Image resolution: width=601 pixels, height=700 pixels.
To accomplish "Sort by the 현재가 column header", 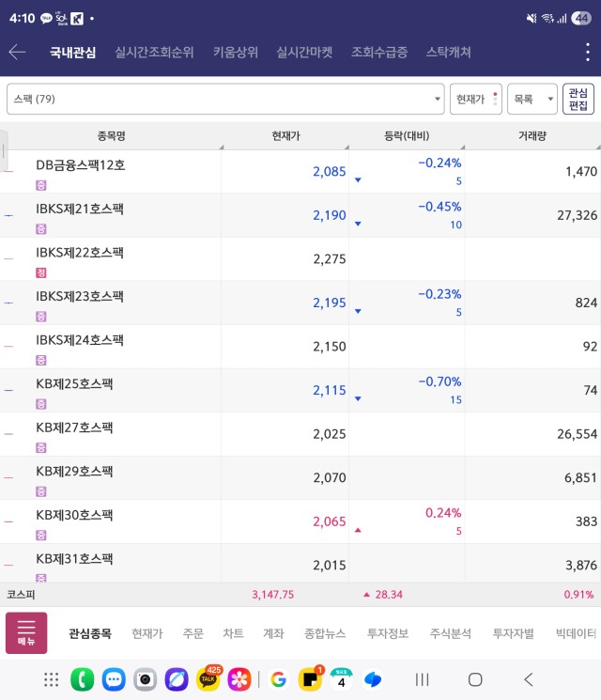I will 286,135.
